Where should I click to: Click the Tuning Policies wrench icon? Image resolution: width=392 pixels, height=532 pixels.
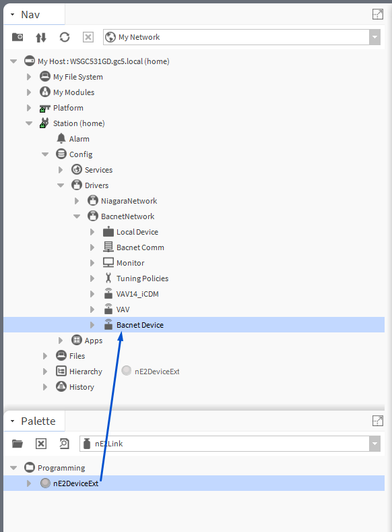(108, 278)
